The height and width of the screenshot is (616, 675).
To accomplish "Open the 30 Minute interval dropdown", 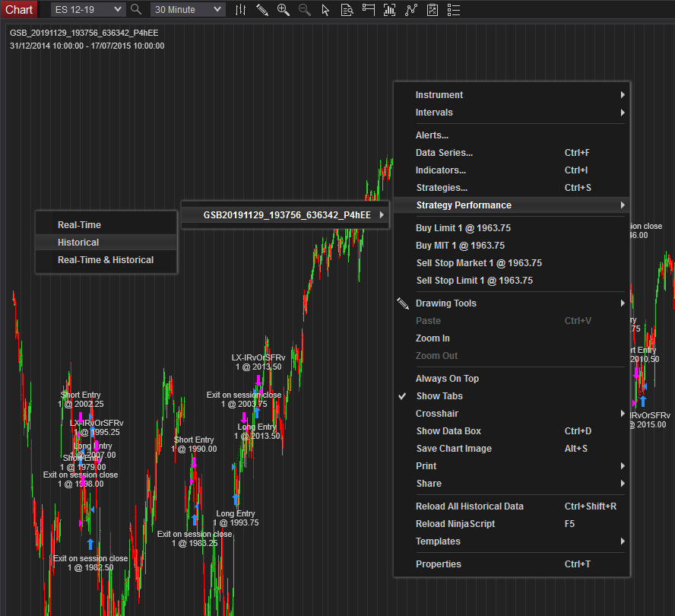I will (187, 9).
